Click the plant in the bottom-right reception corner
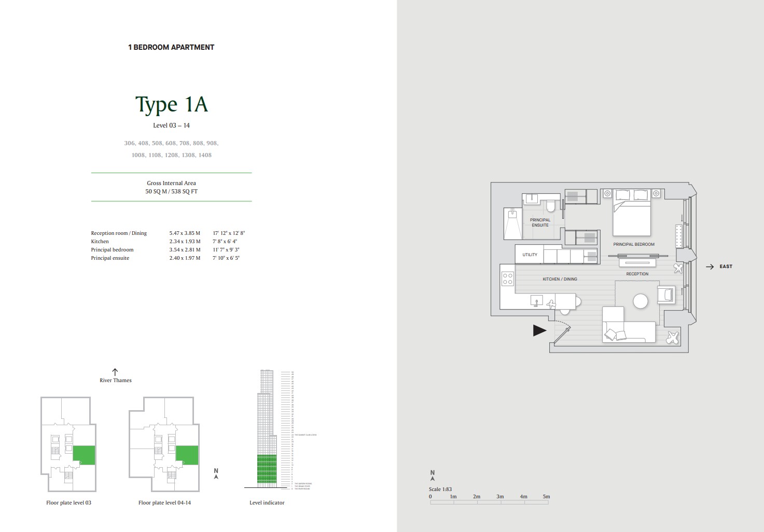 (673, 337)
